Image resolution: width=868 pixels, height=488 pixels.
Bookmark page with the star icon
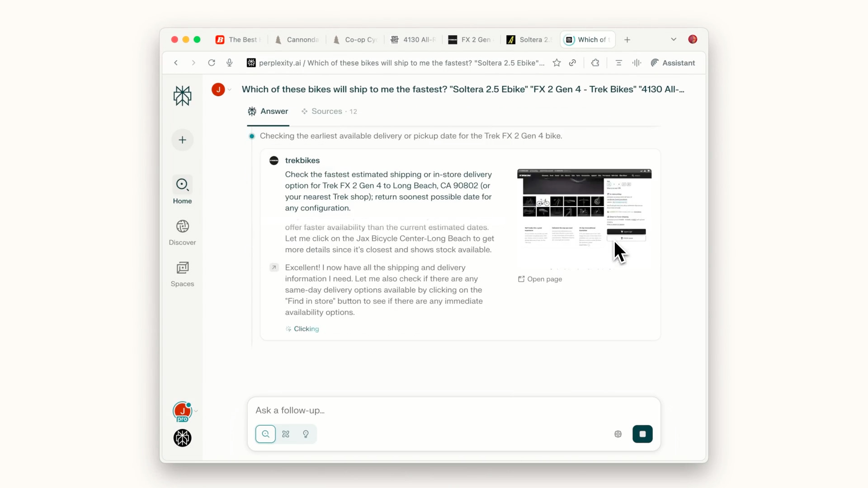[557, 63]
